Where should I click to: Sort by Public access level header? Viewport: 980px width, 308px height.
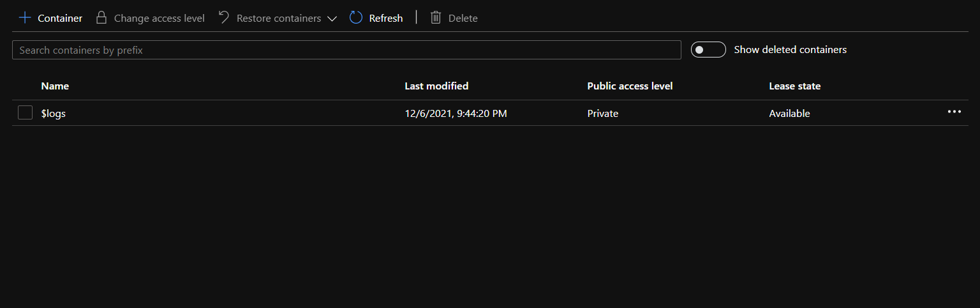click(x=630, y=86)
